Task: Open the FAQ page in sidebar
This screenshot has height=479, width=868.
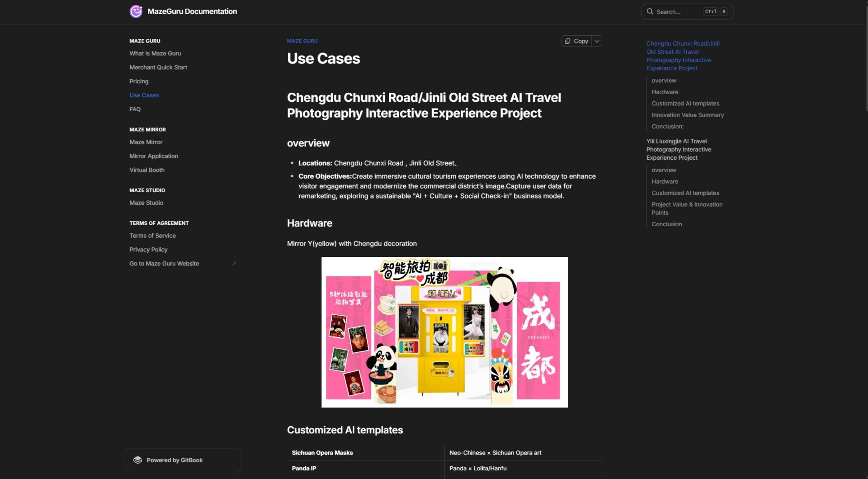Action: pyautogui.click(x=135, y=109)
